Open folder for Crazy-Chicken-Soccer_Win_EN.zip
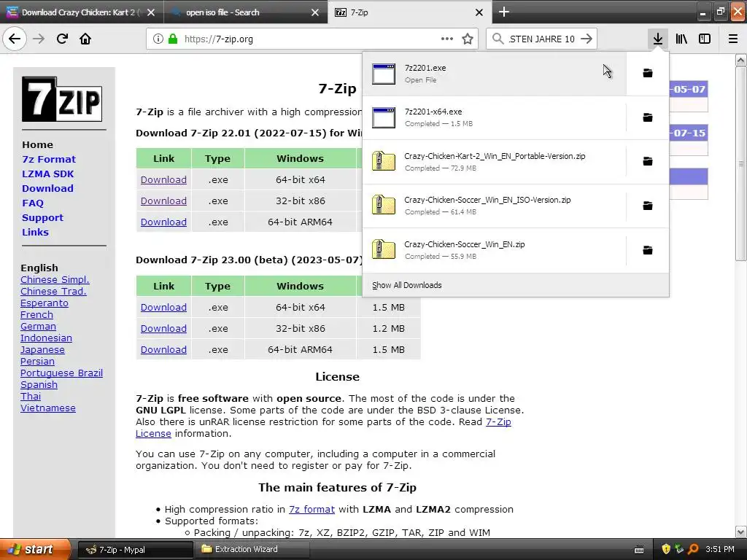 click(x=648, y=250)
